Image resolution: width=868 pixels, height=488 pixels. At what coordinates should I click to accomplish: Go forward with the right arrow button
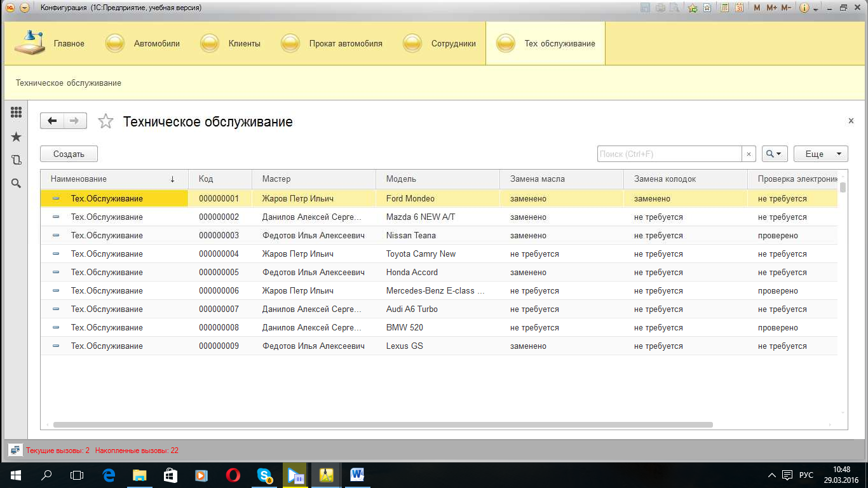pyautogui.click(x=75, y=121)
